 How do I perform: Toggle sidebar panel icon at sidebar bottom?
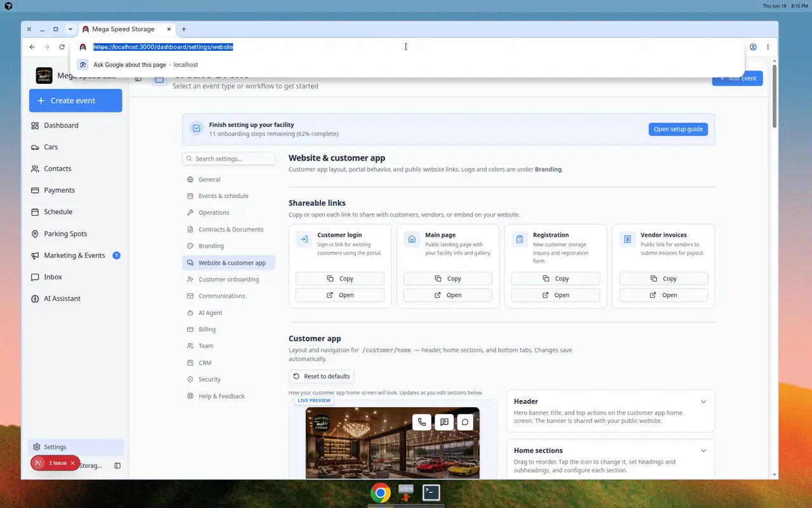tap(117, 465)
